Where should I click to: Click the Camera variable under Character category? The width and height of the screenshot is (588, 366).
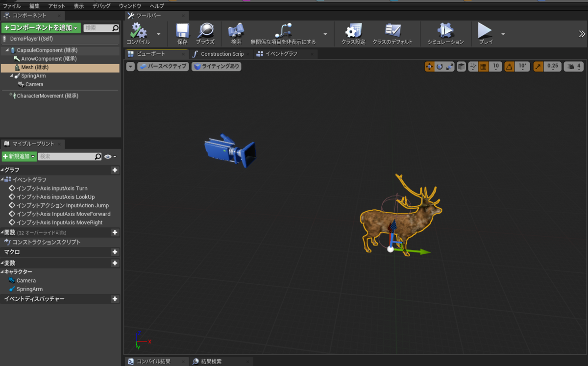point(26,280)
